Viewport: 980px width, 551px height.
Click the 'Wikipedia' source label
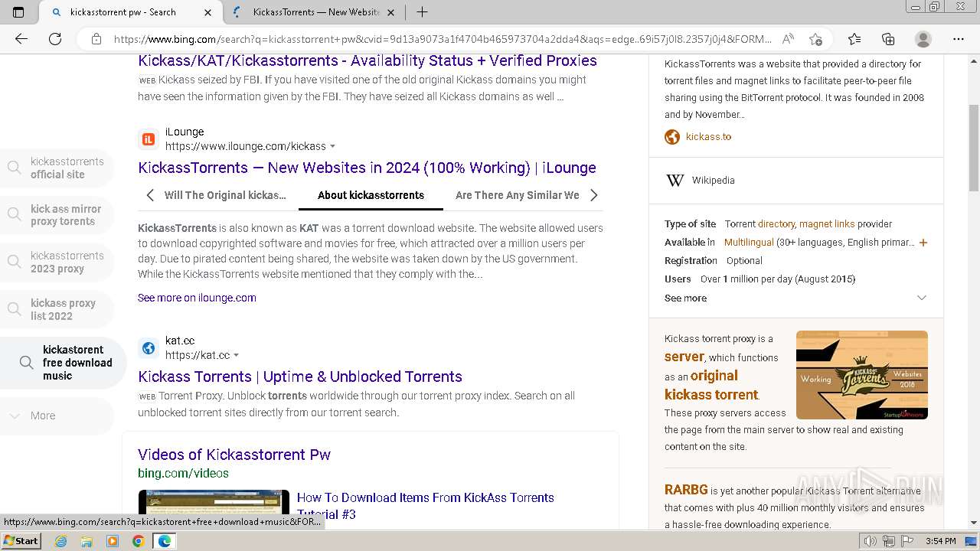(713, 181)
